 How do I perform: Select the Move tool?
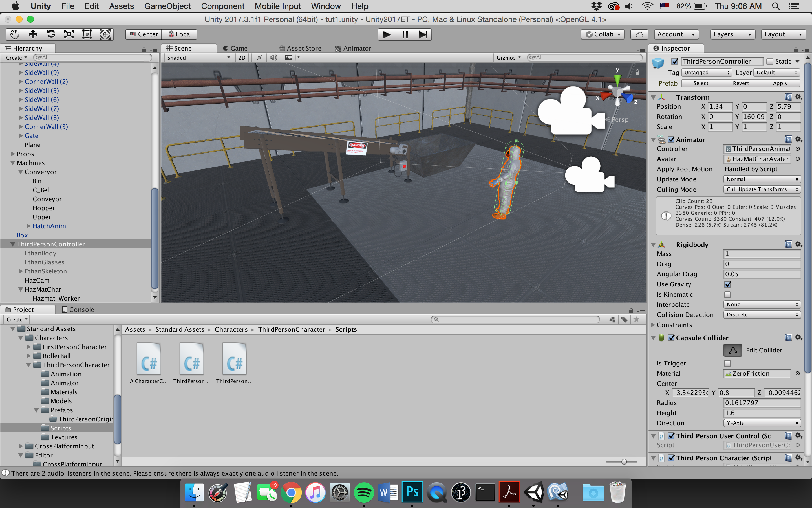click(x=33, y=34)
